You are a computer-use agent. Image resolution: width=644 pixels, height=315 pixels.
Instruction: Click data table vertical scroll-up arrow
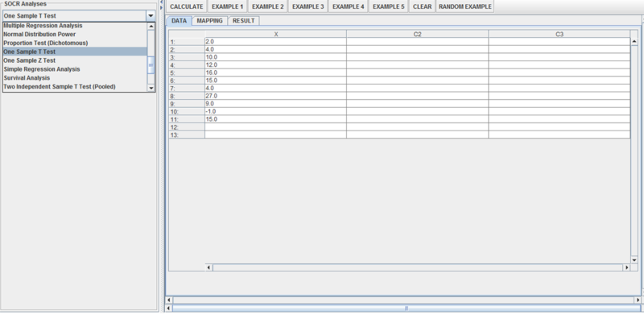tap(634, 42)
